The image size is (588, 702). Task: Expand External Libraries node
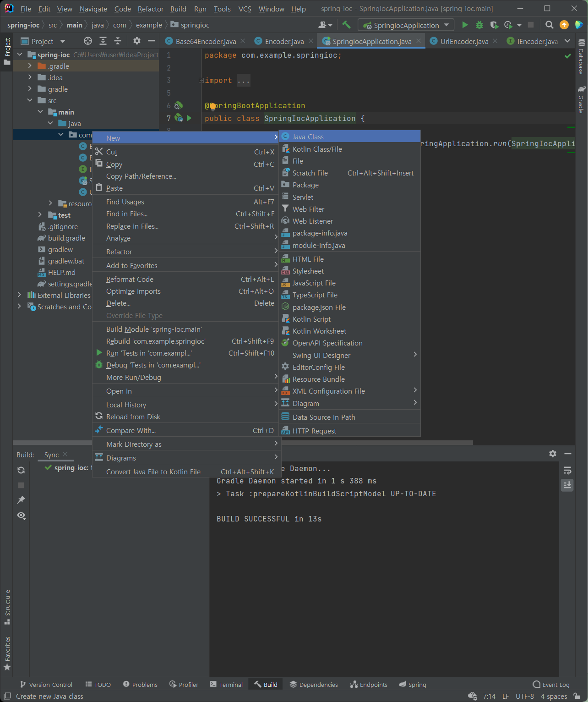tap(19, 295)
